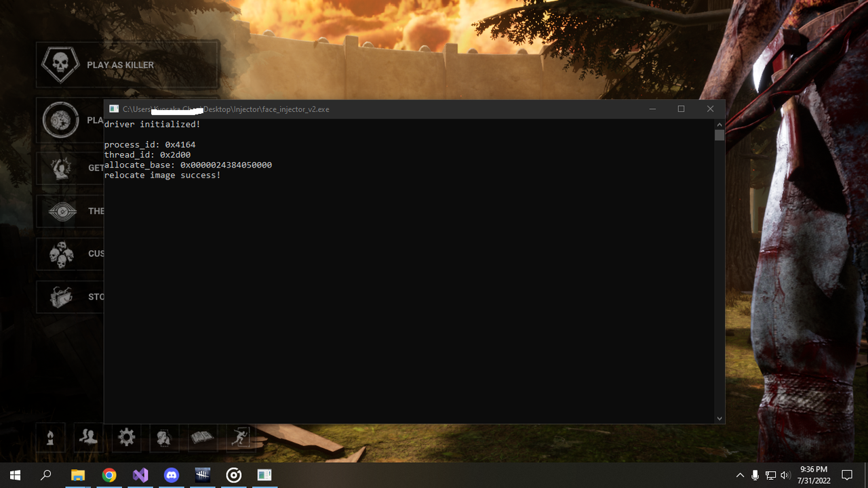This screenshot has width=868, height=488.
Task: Click 'allocate_base' console output line
Action: pyautogui.click(x=188, y=165)
